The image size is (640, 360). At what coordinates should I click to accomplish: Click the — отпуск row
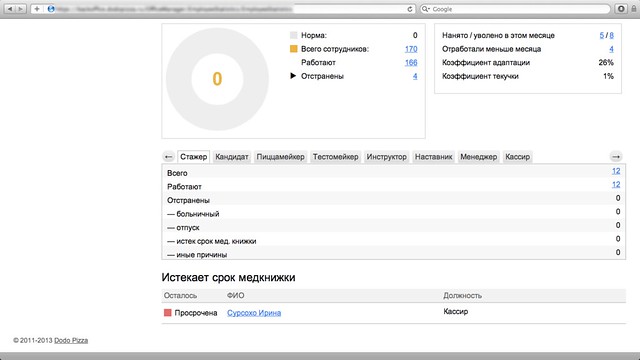393,226
